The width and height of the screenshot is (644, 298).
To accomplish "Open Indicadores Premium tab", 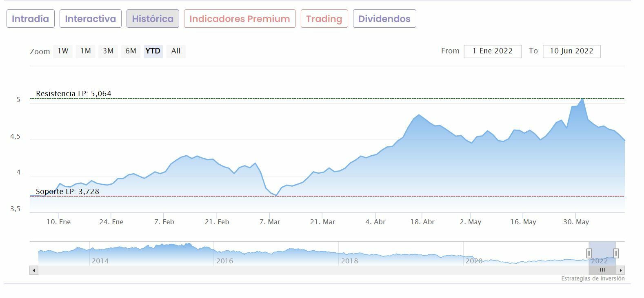I will (240, 19).
